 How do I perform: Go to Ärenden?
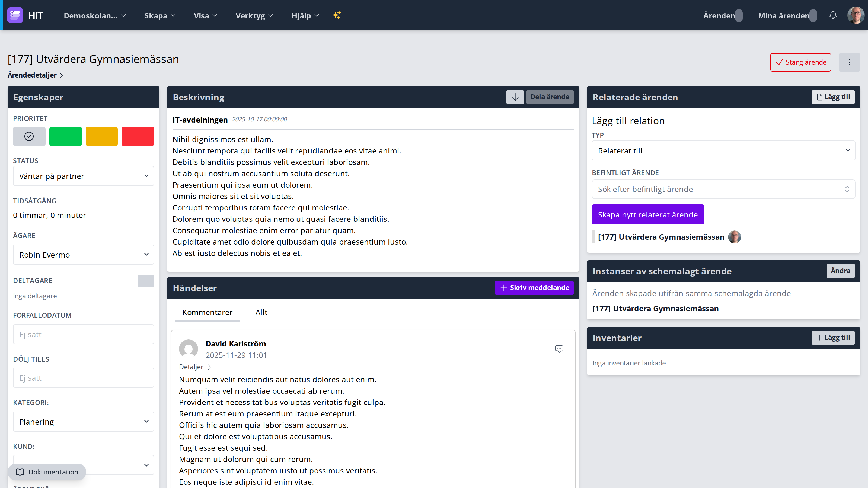coord(723,15)
